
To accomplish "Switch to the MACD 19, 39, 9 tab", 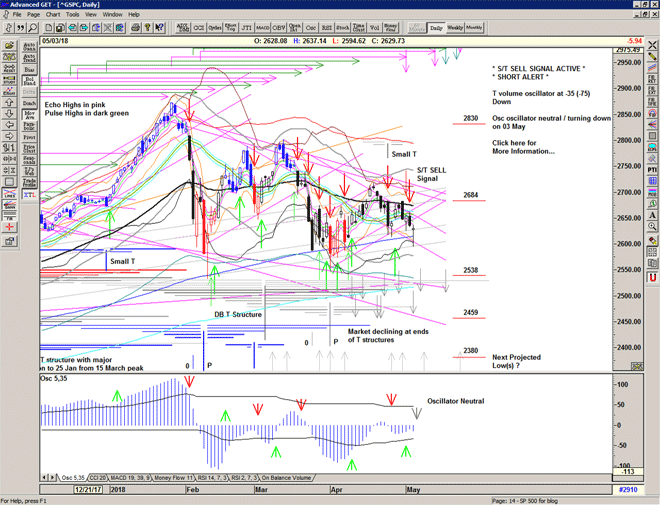I will click(129, 478).
